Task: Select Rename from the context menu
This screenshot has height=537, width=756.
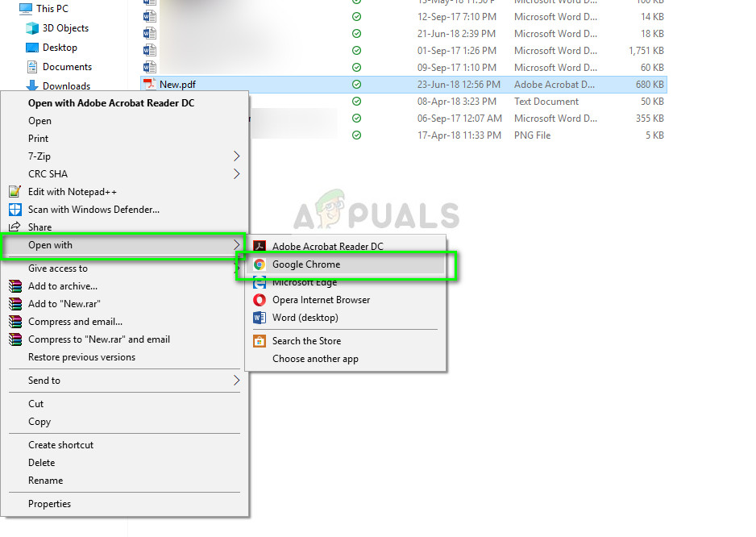Action: tap(45, 481)
